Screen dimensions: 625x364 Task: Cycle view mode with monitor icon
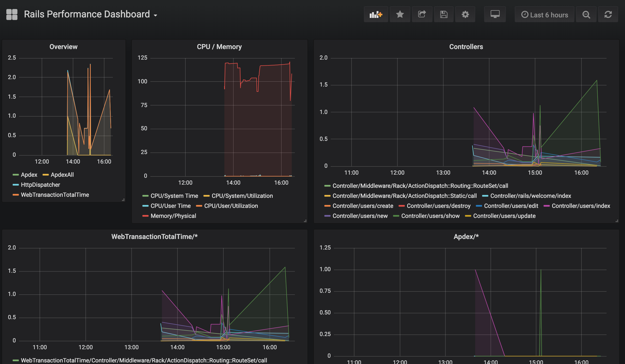pos(495,15)
